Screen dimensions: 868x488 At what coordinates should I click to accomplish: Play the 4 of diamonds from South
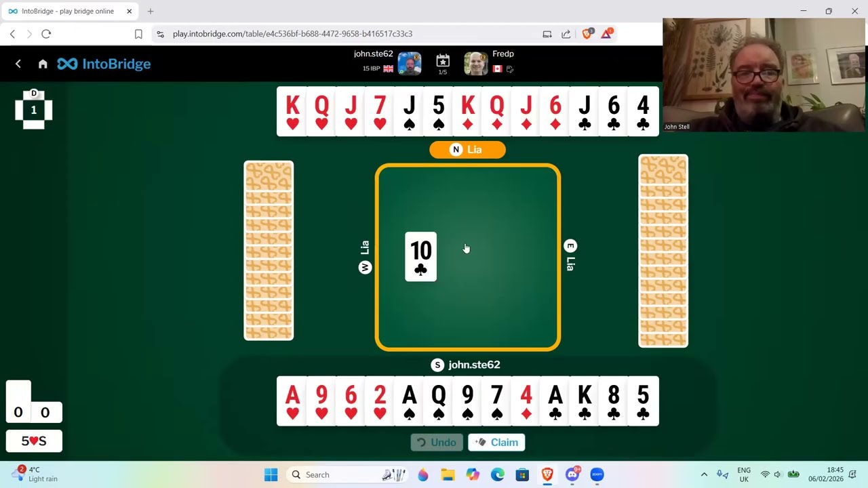526,401
